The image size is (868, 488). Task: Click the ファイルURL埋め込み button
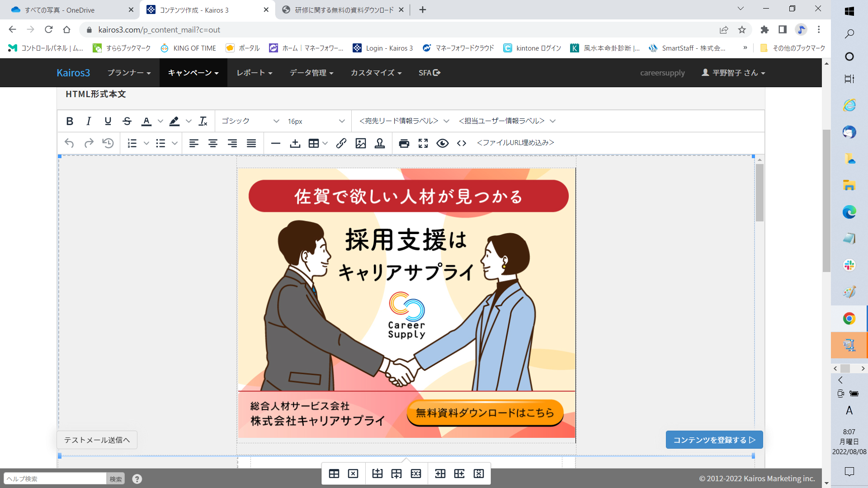[x=515, y=143]
